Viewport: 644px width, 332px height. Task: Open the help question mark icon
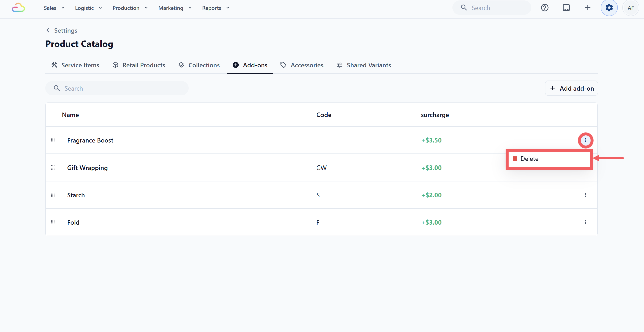coord(545,8)
